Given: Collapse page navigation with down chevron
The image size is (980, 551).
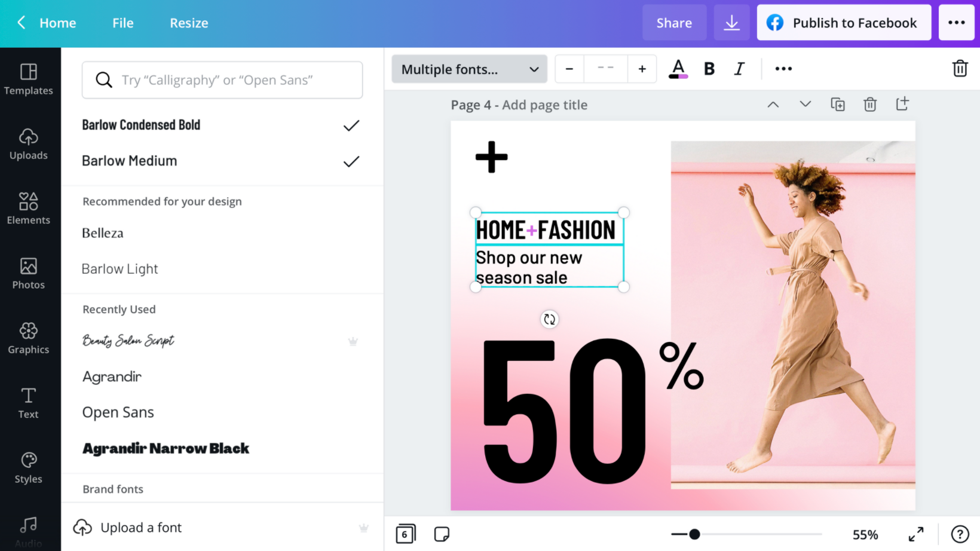Looking at the screenshot, I should click(805, 103).
